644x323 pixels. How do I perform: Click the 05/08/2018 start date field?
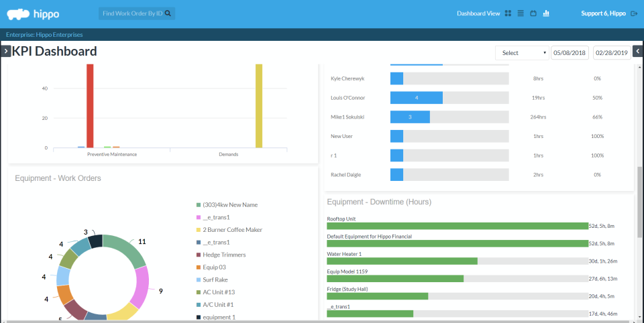click(x=570, y=52)
